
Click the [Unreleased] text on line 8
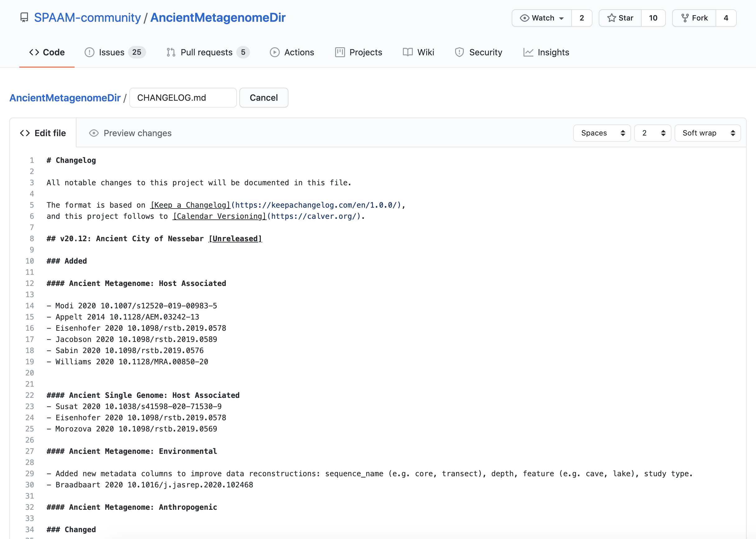pyautogui.click(x=235, y=239)
